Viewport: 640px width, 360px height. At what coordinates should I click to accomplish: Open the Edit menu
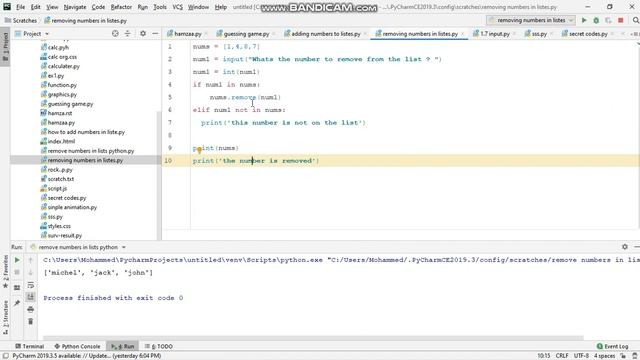(x=36, y=7)
